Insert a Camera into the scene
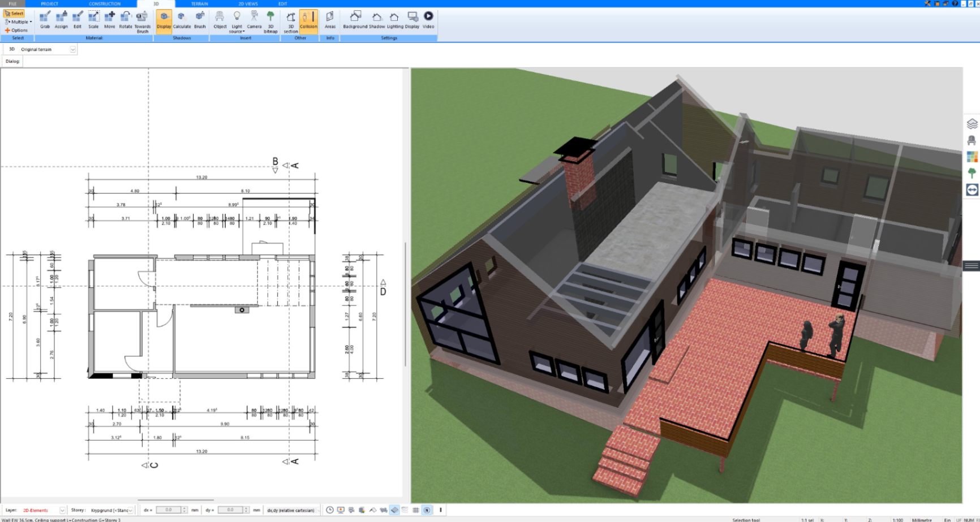Screen dimensions: 980x522 pos(254,19)
